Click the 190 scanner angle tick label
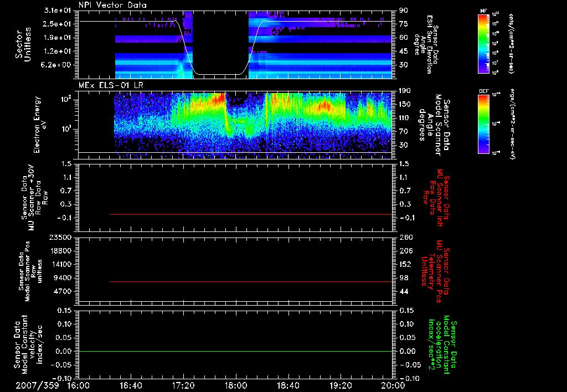The height and width of the screenshot is (392, 567). click(x=405, y=91)
